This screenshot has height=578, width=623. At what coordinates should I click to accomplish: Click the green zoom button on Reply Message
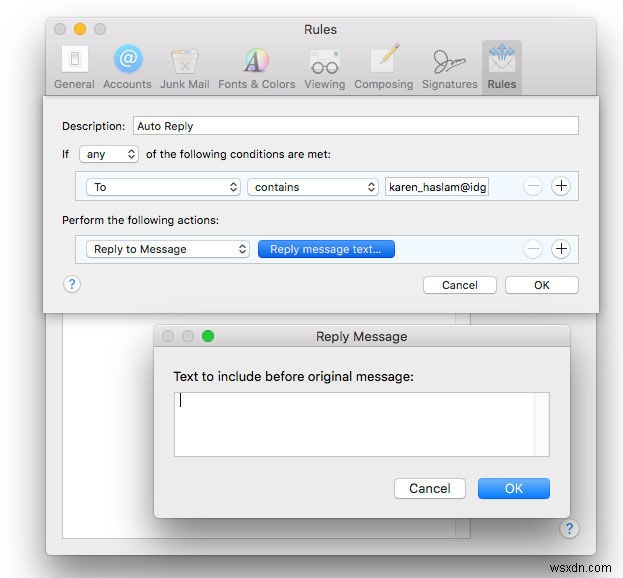pyautogui.click(x=208, y=336)
